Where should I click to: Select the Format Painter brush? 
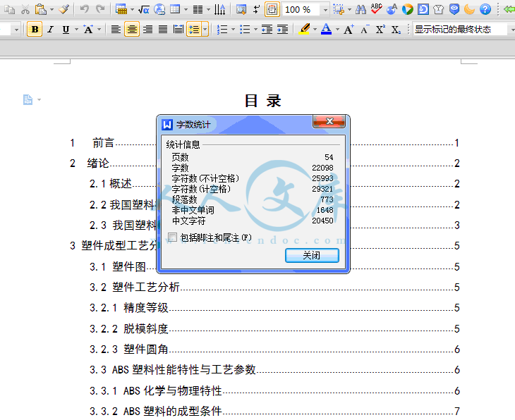click(63, 9)
